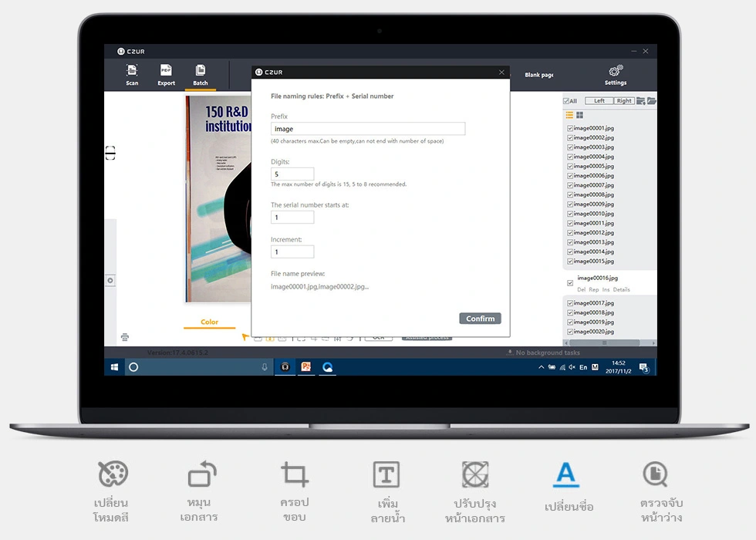Click the rename 'A' feature icon
This screenshot has width=756, height=540.
tap(566, 474)
